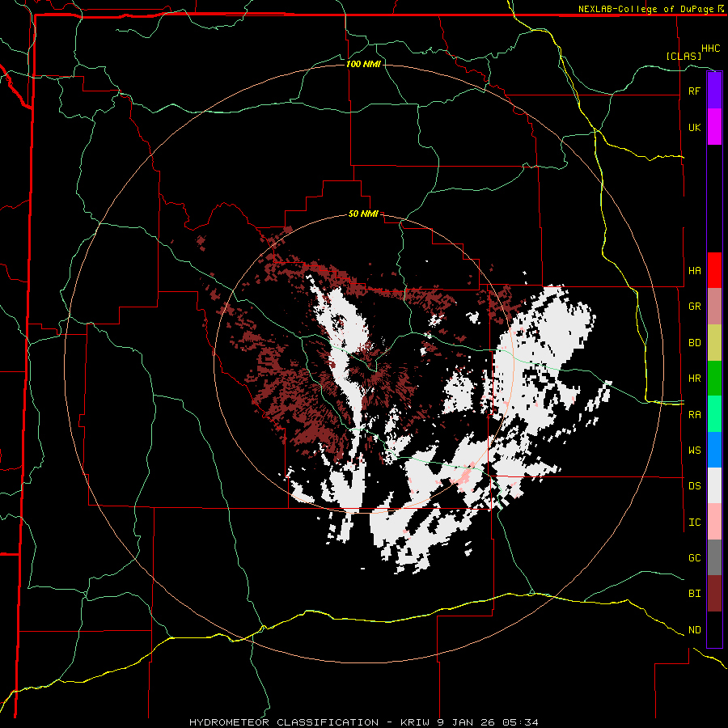The width and height of the screenshot is (728, 728).
Task: Click the BI dark red swatch
Action: [714, 594]
